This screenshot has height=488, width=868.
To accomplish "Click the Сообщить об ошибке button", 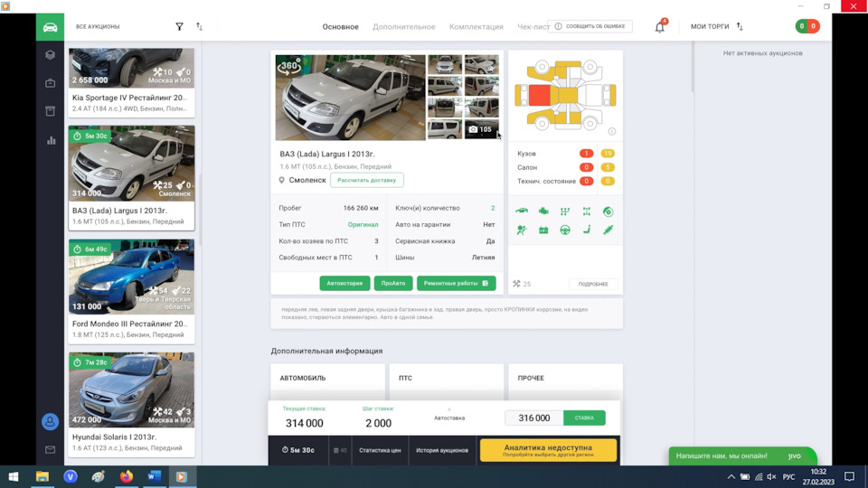I will point(590,26).
